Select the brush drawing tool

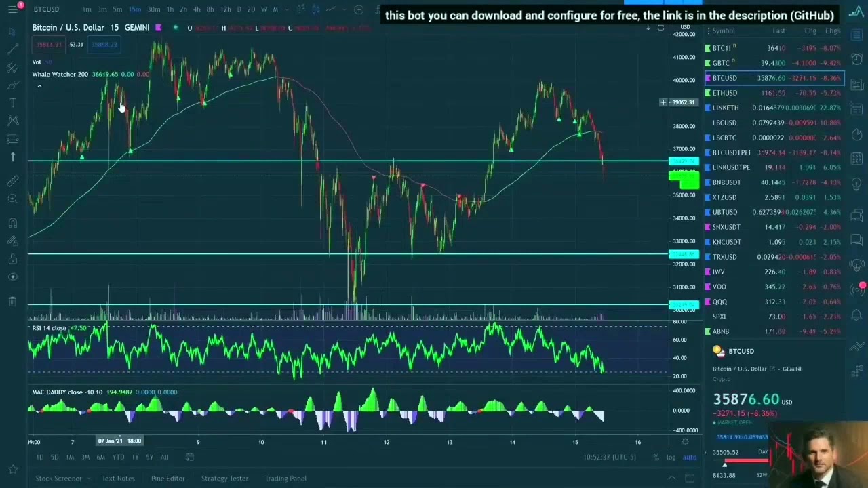coord(12,85)
